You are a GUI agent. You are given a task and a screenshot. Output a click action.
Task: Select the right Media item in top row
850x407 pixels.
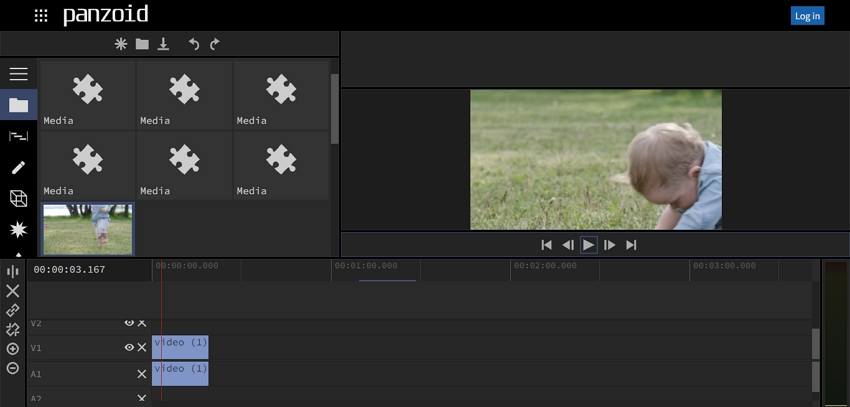281,95
